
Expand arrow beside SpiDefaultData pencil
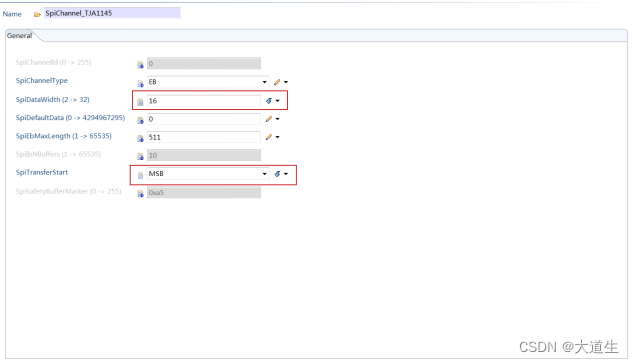pos(277,119)
